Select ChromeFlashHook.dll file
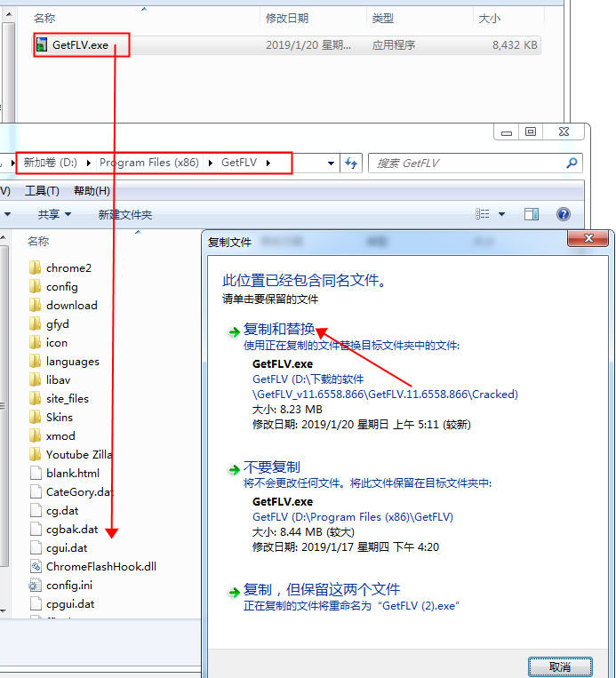 click(92, 566)
